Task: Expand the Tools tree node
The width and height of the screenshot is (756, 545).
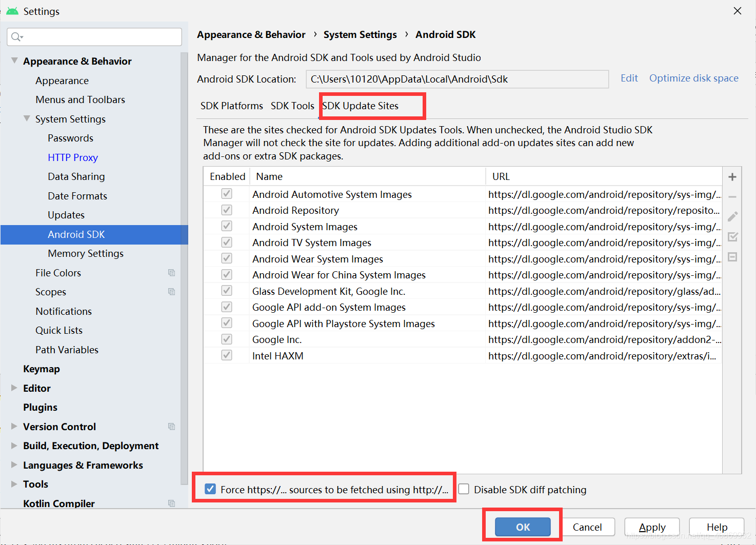Action: [14, 484]
